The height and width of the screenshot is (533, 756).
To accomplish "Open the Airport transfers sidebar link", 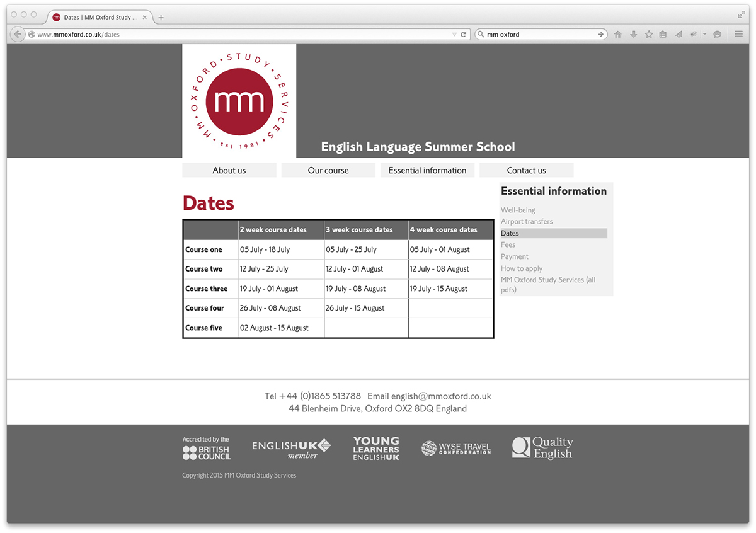I will click(527, 221).
